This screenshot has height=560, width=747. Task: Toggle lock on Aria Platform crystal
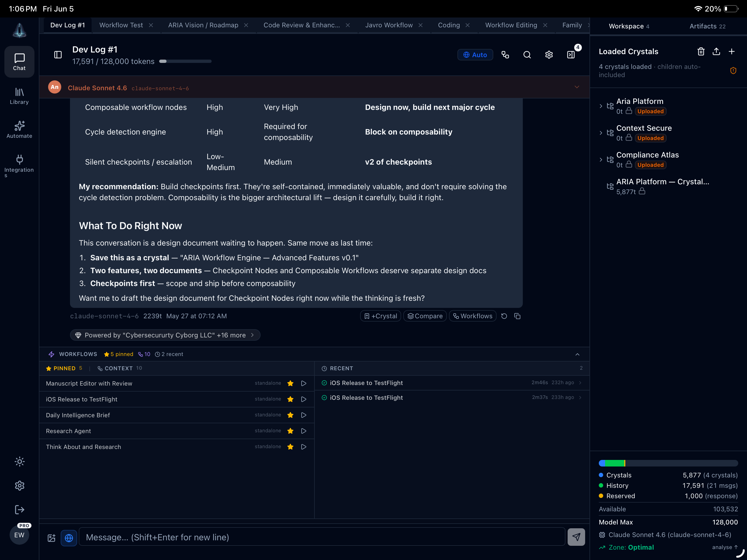point(629,111)
